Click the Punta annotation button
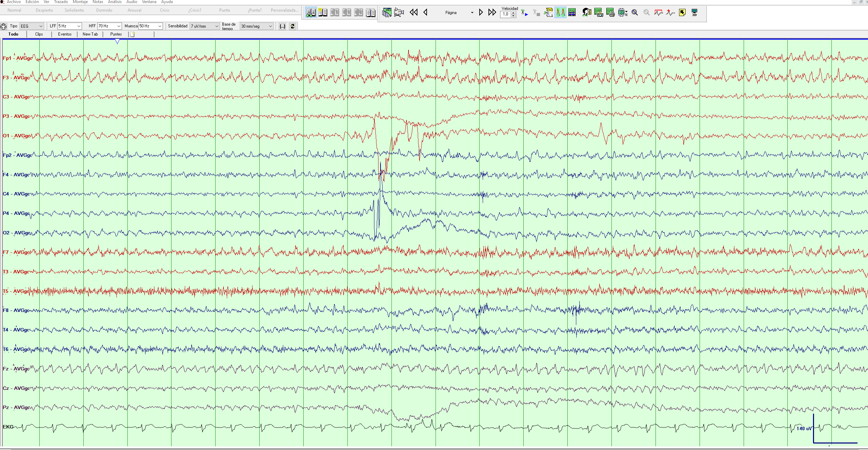Viewport: 868px width, 450px height. (224, 10)
